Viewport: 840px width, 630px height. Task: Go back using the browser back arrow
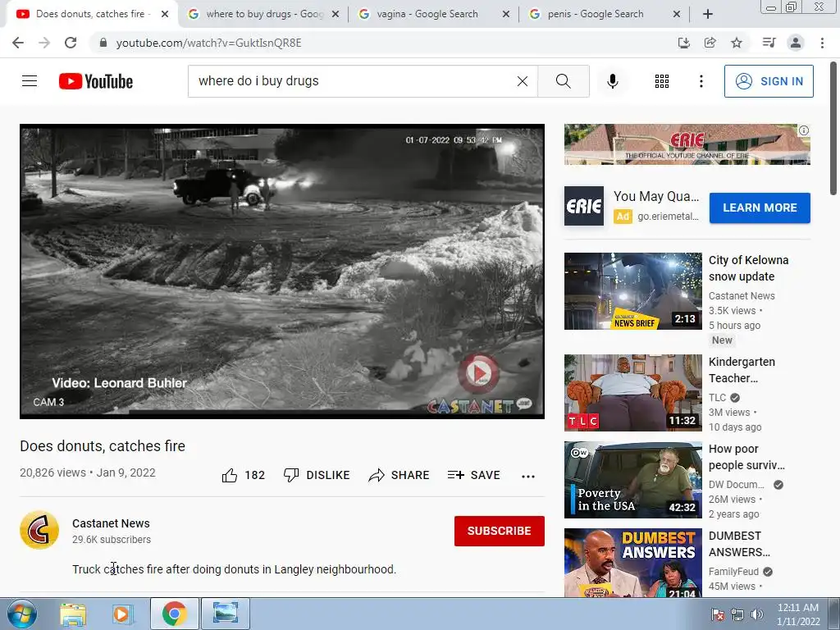(x=18, y=43)
